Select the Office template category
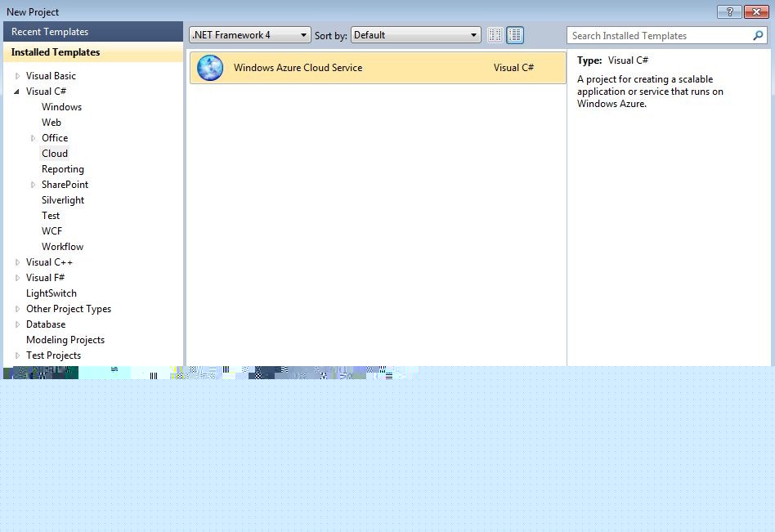This screenshot has height=532, width=775. (55, 138)
